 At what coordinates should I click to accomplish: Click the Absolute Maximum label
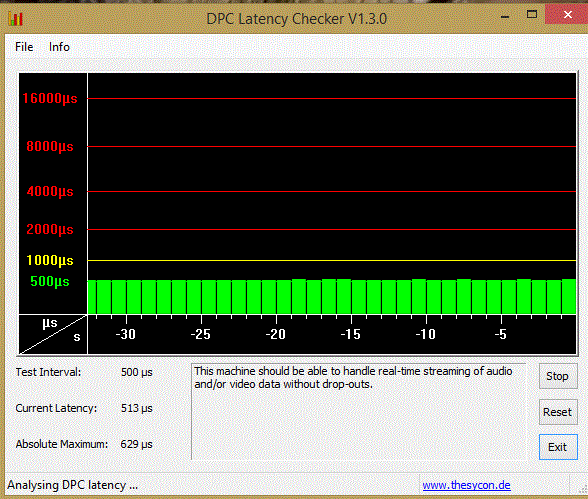click(62, 444)
